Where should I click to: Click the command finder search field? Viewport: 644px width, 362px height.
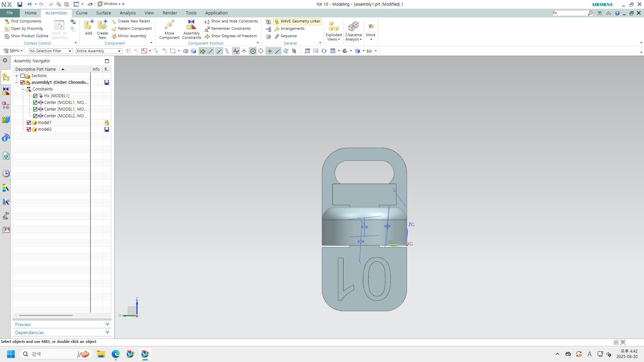[570, 13]
